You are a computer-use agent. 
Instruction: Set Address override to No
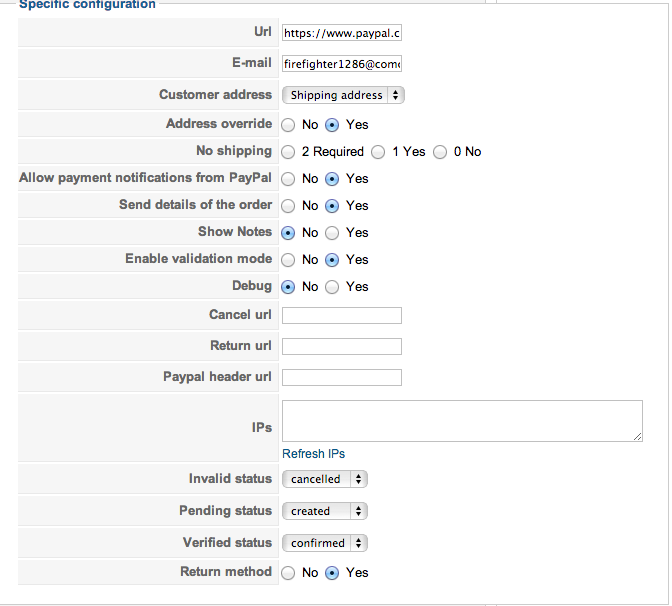(x=288, y=125)
